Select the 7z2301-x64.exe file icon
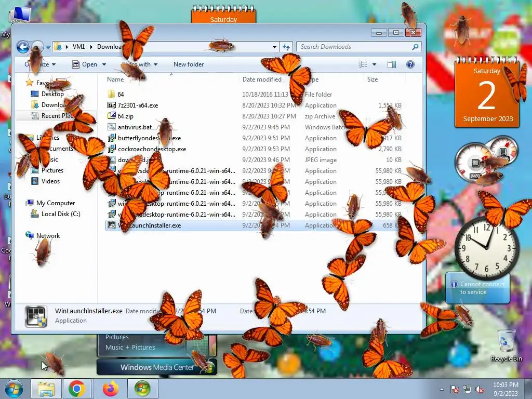Screen dimensions: 532x399 111,105
